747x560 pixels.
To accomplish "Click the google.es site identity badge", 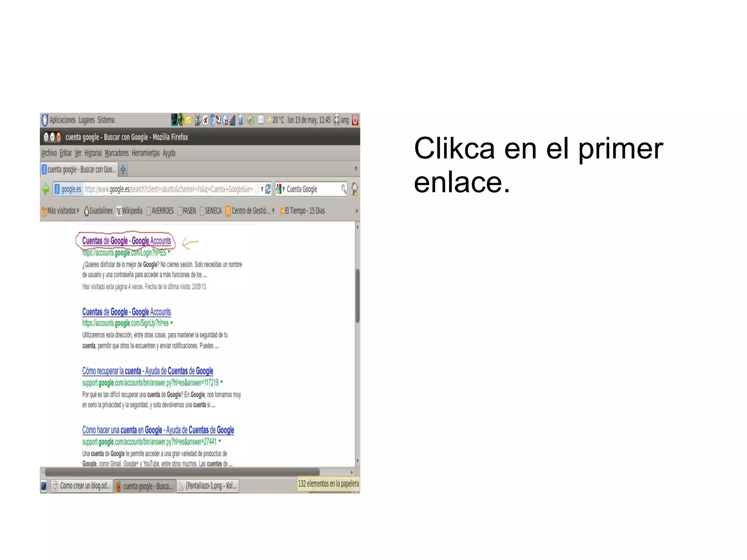I will point(68,189).
